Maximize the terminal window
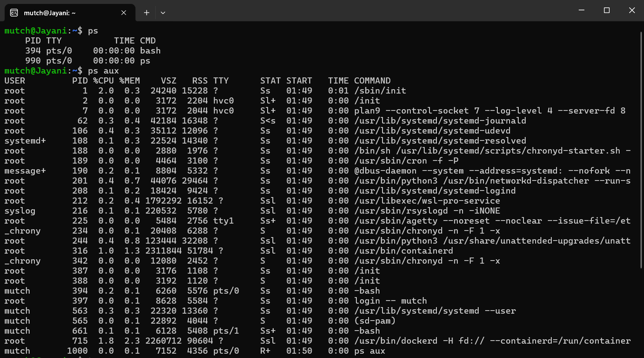The height and width of the screenshot is (358, 644). [607, 10]
